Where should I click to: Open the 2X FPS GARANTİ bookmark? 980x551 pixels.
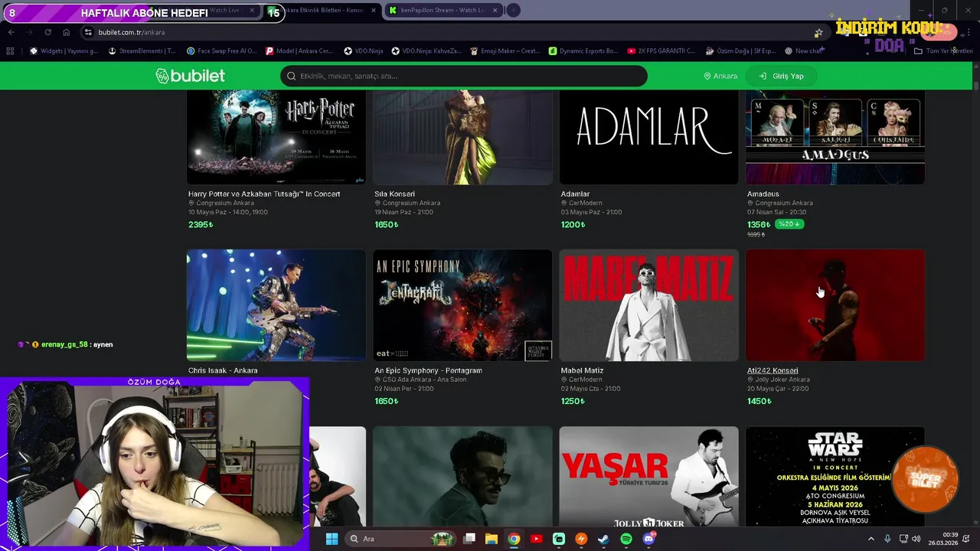(661, 51)
